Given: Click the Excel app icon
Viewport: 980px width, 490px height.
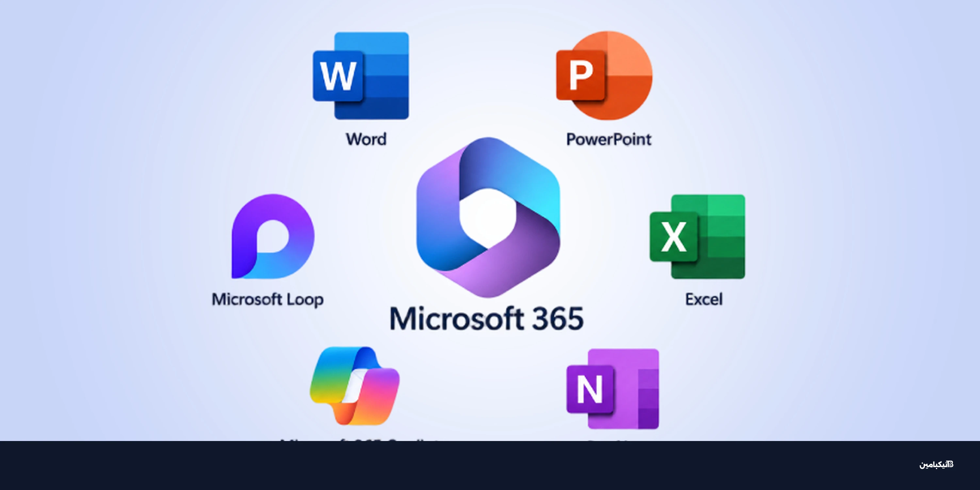Looking at the screenshot, I should point(697,236).
